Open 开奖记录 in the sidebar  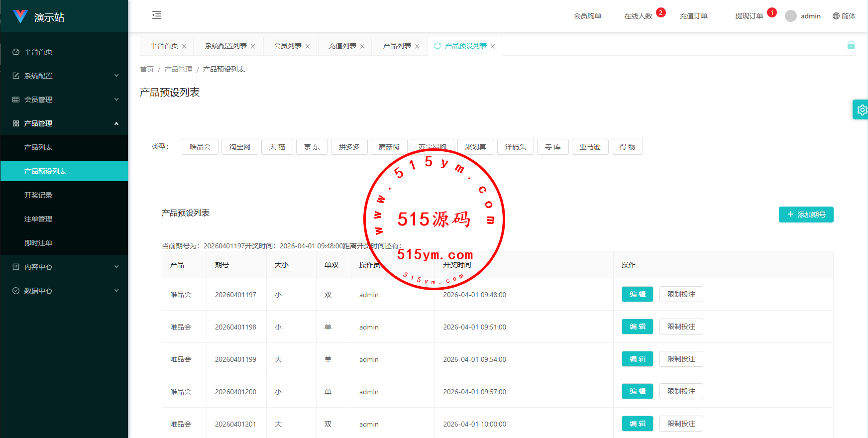[x=38, y=195]
